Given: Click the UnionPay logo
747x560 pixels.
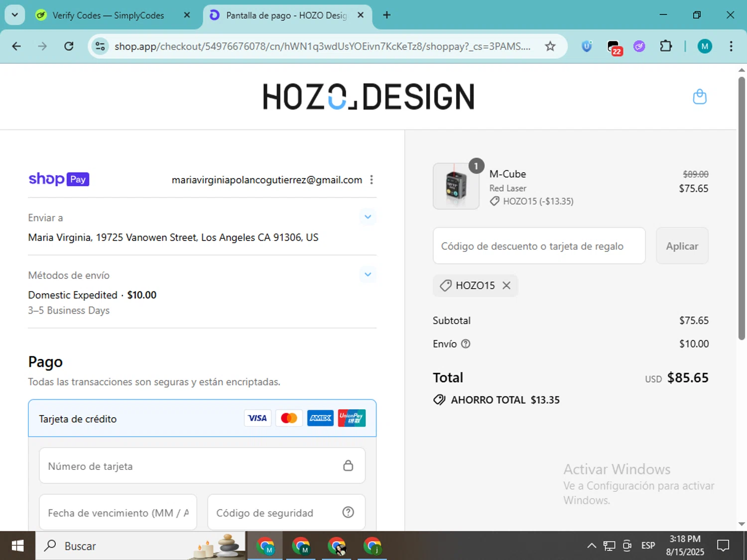Looking at the screenshot, I should pos(352,418).
